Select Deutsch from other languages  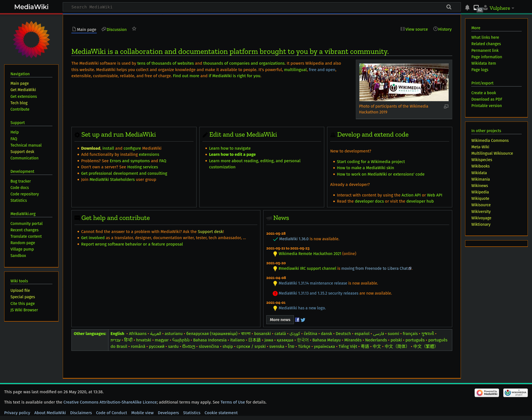coord(343,334)
